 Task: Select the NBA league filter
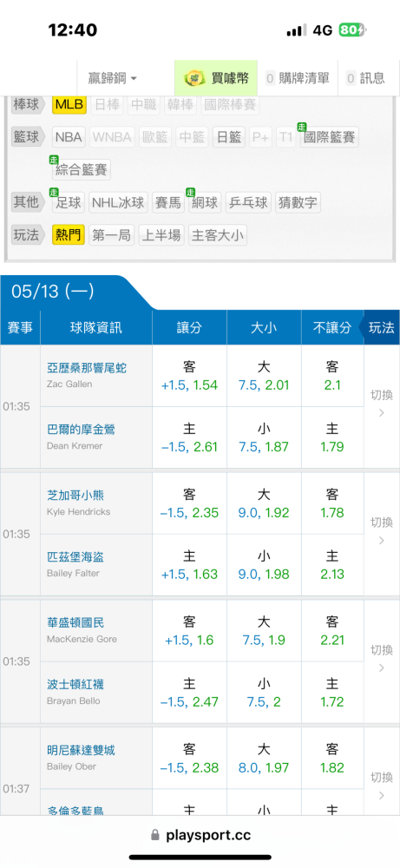(x=69, y=137)
